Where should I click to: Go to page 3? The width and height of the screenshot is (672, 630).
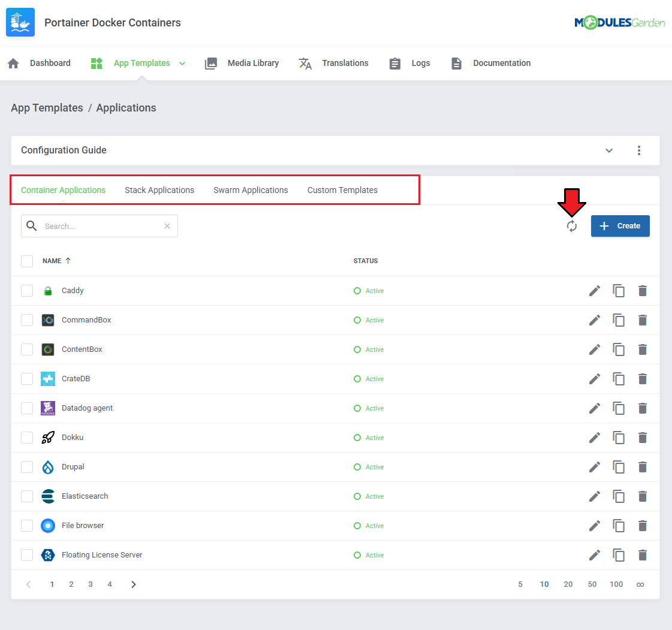pos(91,584)
